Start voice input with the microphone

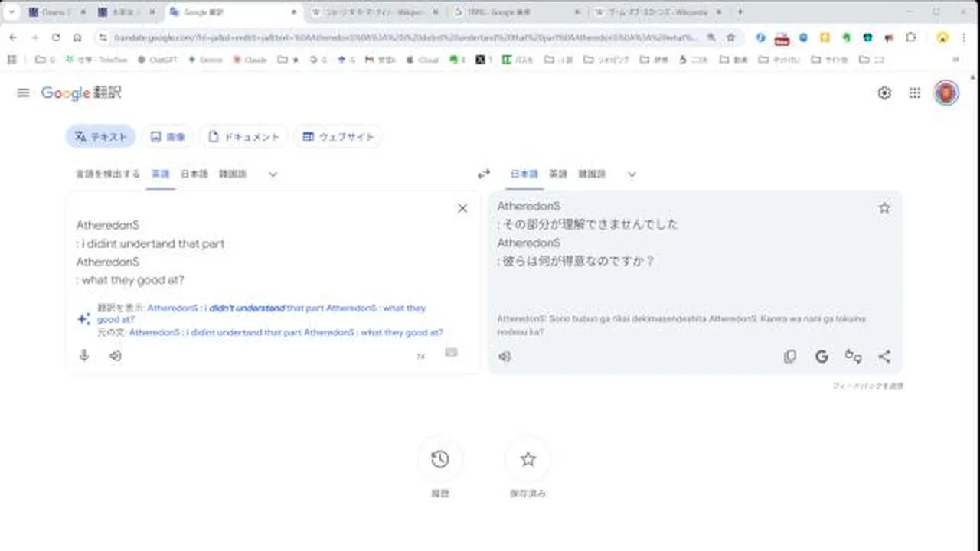pyautogui.click(x=84, y=356)
